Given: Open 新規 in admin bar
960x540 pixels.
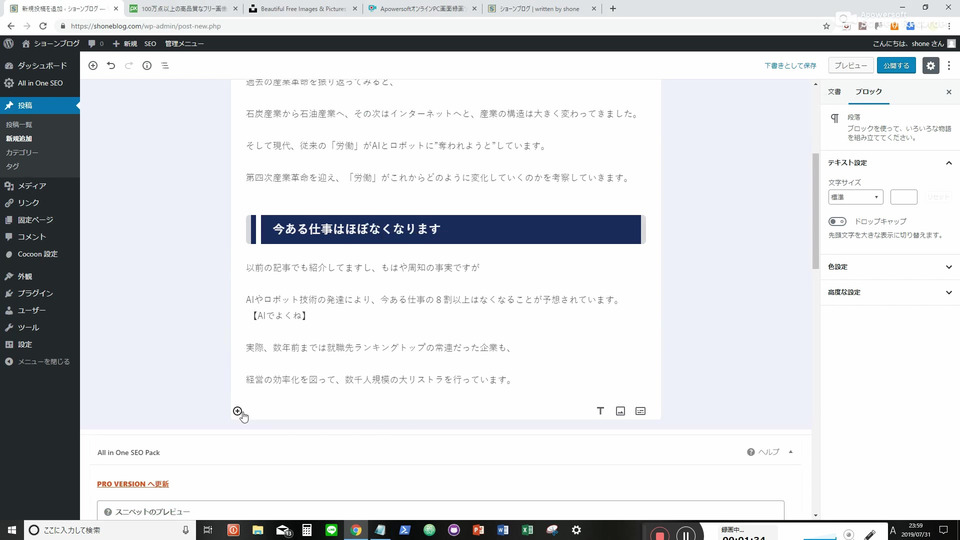Looking at the screenshot, I should pyautogui.click(x=125, y=43).
